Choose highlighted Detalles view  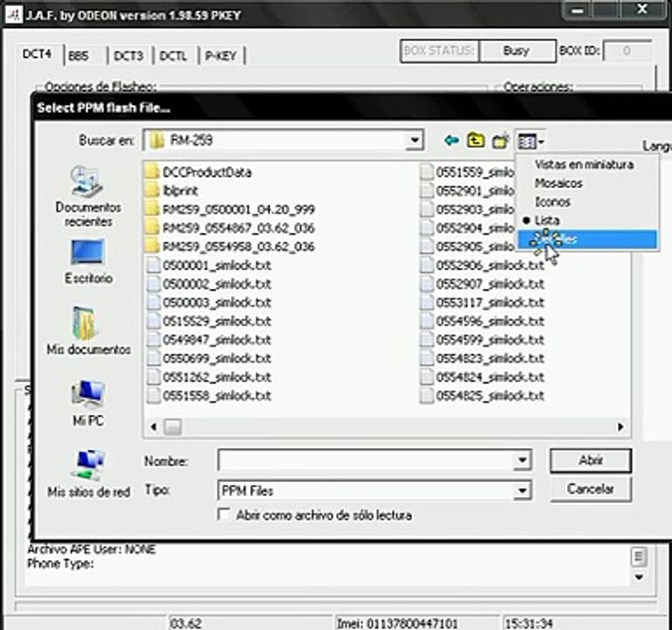click(x=587, y=240)
